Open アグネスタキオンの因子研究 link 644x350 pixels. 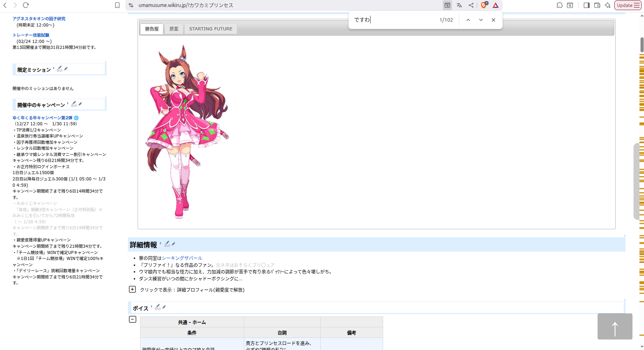[x=39, y=19]
